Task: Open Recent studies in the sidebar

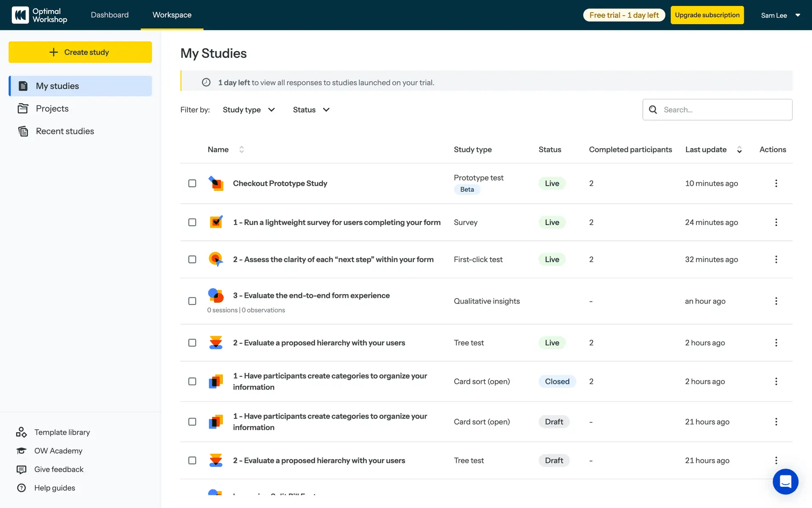Action: 65,131
